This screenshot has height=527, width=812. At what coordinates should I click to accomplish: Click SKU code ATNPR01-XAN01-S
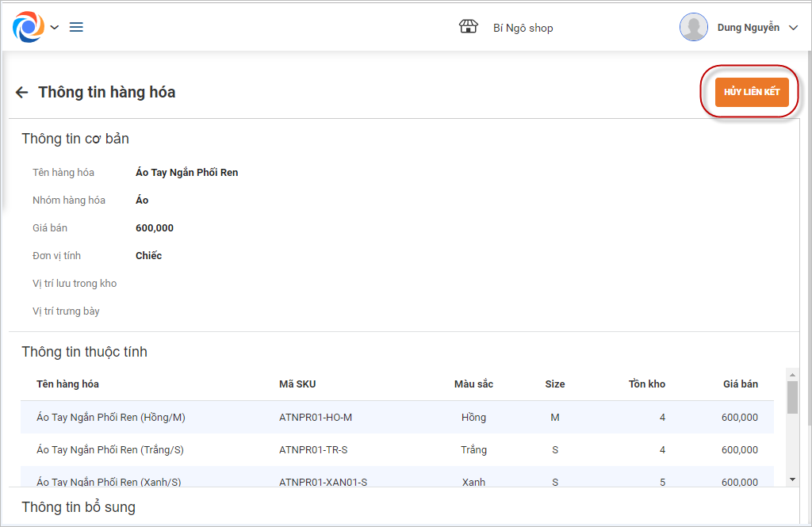pos(323,482)
